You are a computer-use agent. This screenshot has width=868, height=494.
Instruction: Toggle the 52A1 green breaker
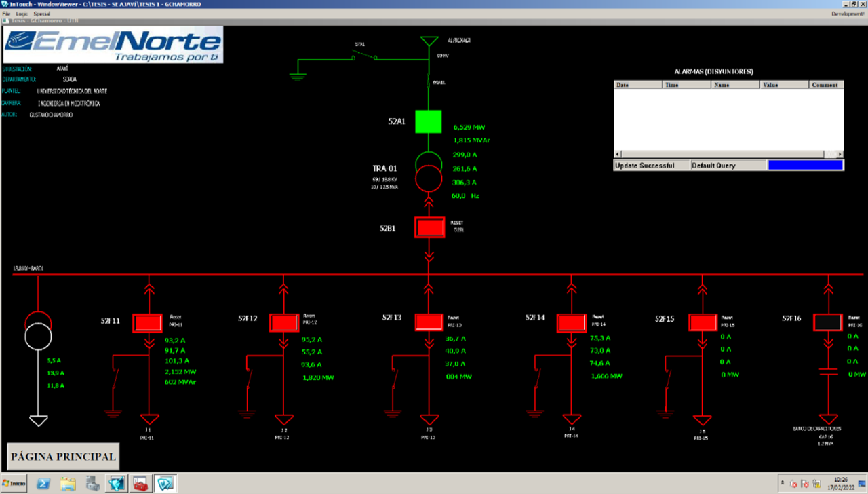428,121
